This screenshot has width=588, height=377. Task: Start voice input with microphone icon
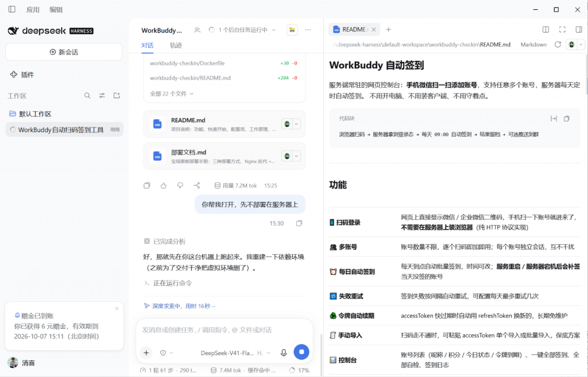coord(284,353)
